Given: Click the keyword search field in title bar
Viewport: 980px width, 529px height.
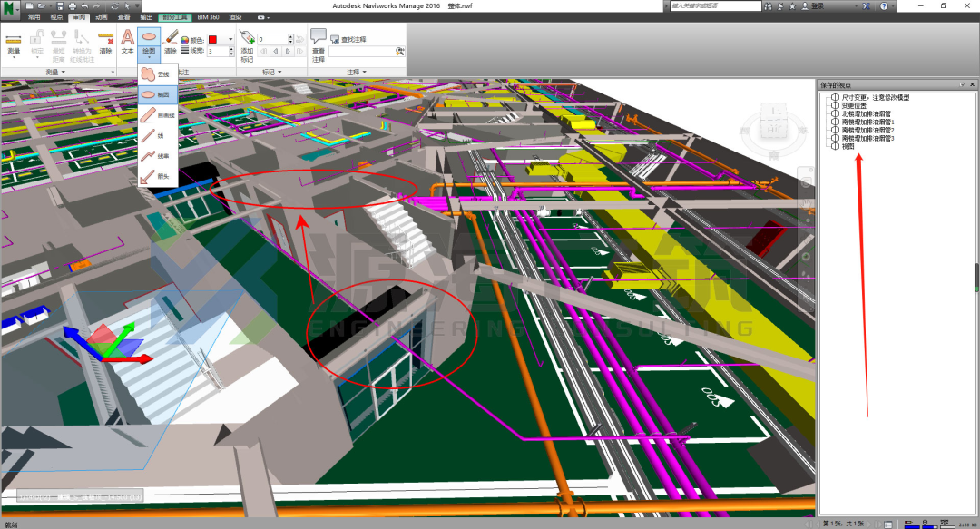Looking at the screenshot, I should pyautogui.click(x=716, y=5).
